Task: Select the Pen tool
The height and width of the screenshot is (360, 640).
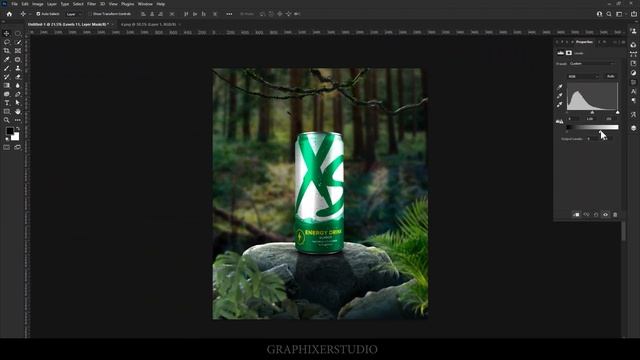Action: pyautogui.click(x=18, y=94)
